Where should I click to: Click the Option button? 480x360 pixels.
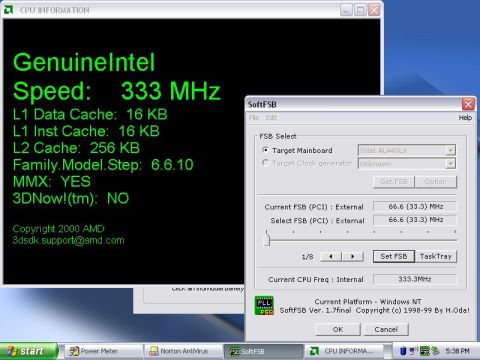436,182
